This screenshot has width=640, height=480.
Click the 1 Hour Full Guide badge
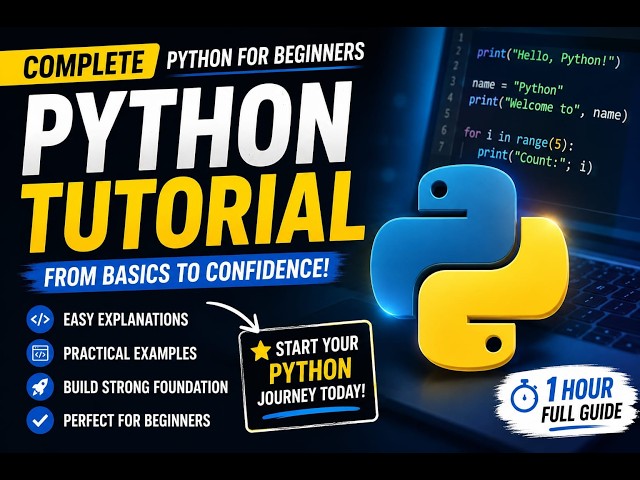(x=567, y=401)
